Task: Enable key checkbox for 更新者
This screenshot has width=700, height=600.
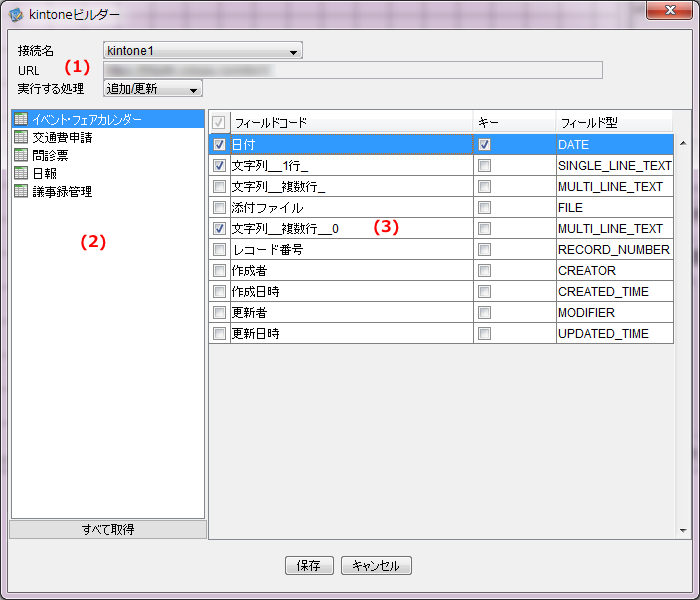Action: click(x=484, y=312)
